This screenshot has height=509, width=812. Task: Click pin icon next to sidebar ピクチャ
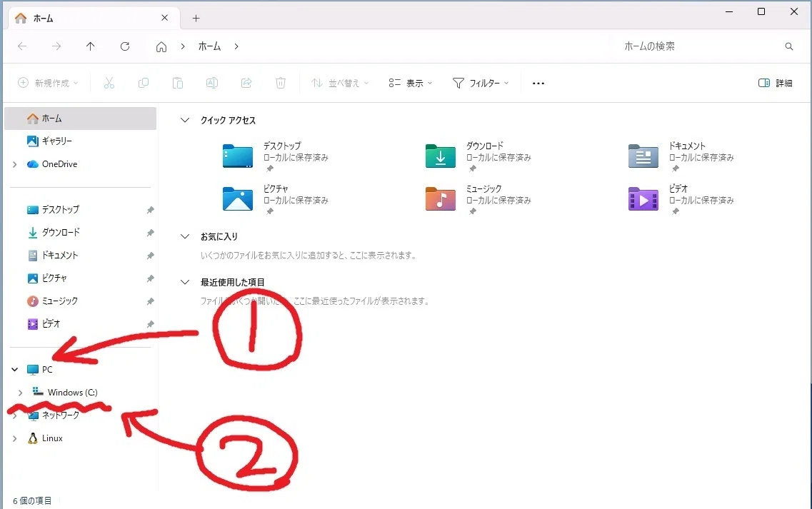150,278
